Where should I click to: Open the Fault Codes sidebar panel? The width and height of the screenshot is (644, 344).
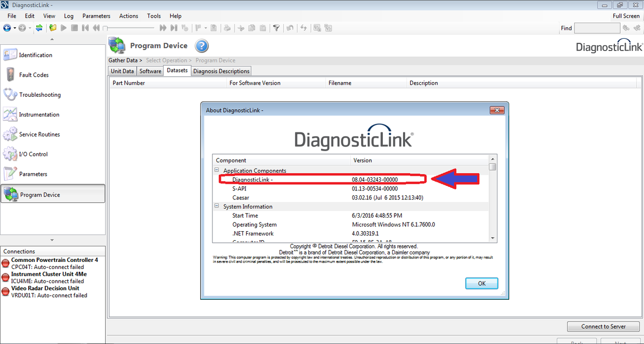(x=53, y=75)
